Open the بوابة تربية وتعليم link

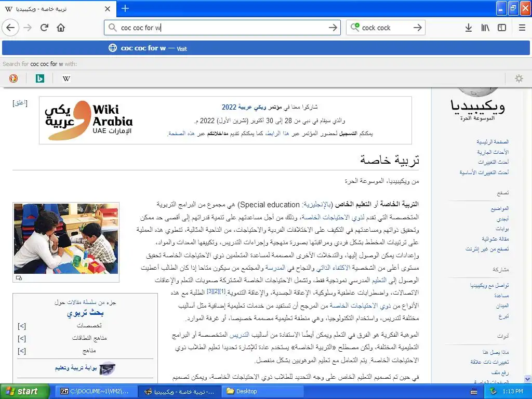[76, 368]
